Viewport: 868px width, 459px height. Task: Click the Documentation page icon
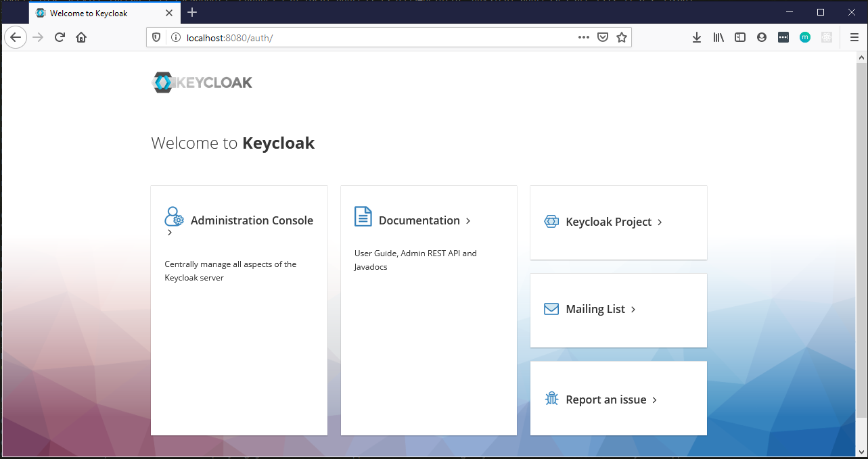pos(363,217)
